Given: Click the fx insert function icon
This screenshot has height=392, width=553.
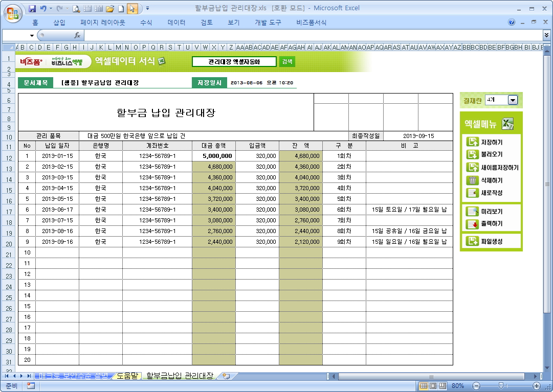Looking at the screenshot, I should pos(77,35).
